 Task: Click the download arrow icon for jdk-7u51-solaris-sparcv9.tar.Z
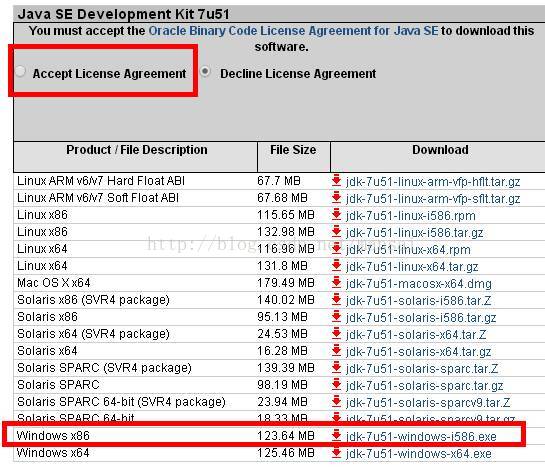click(x=336, y=402)
